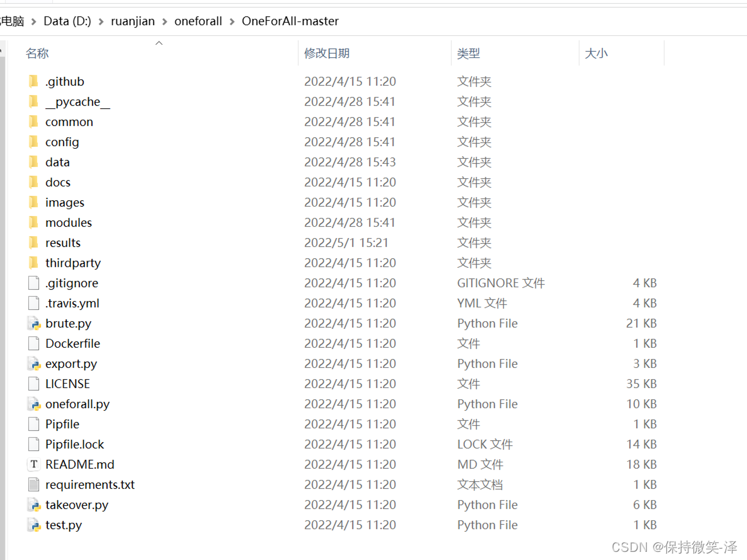Select the file name README.md
This screenshot has height=560, width=747.
coord(80,464)
